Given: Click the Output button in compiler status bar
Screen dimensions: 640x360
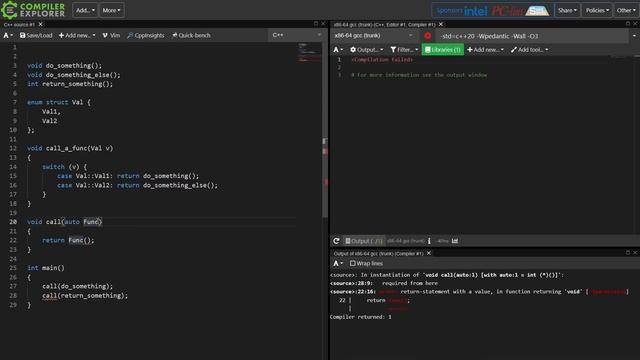Looking at the screenshot, I should (363, 241).
